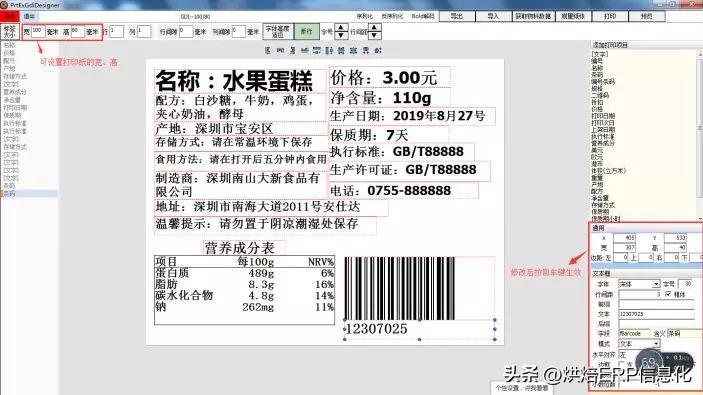The image size is (703, 395).
Task: Click the 测量纸张 measure paper button
Action: pyautogui.click(x=573, y=16)
